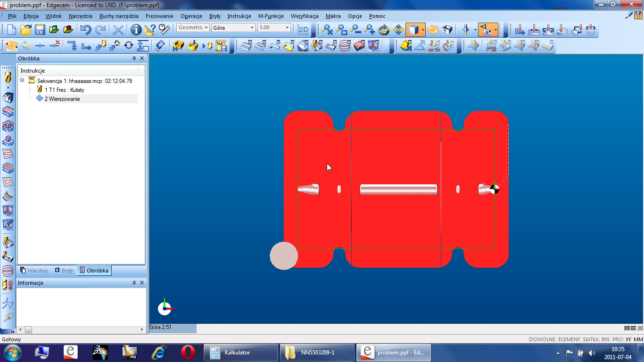Open the Plik menu
Image resolution: width=644 pixels, height=362 pixels.
(12, 16)
